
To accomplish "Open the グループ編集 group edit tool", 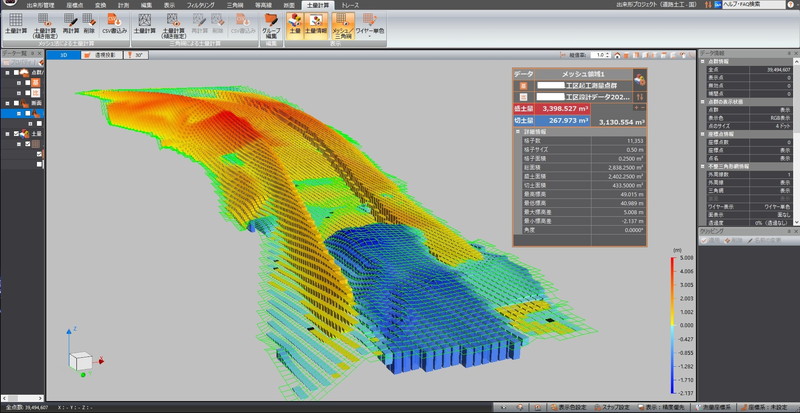I will 270,22.
